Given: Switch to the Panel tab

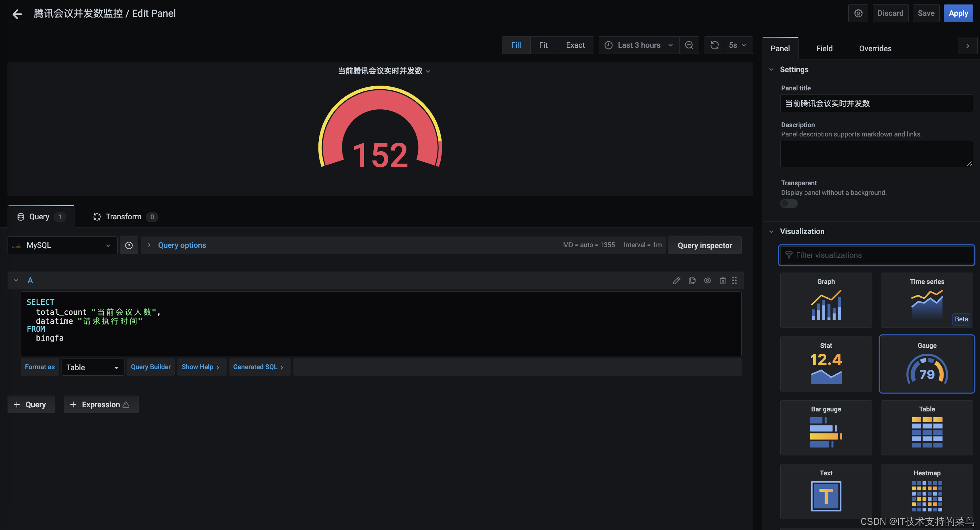Looking at the screenshot, I should tap(780, 48).
